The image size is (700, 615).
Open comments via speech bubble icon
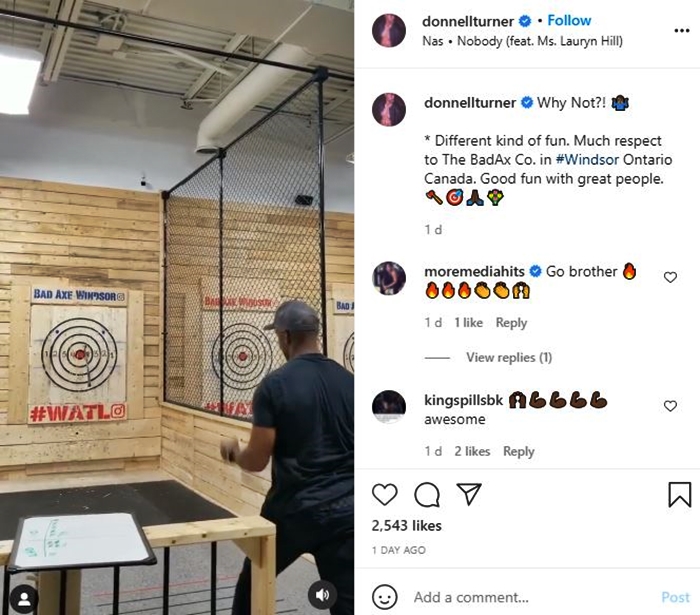click(x=427, y=494)
